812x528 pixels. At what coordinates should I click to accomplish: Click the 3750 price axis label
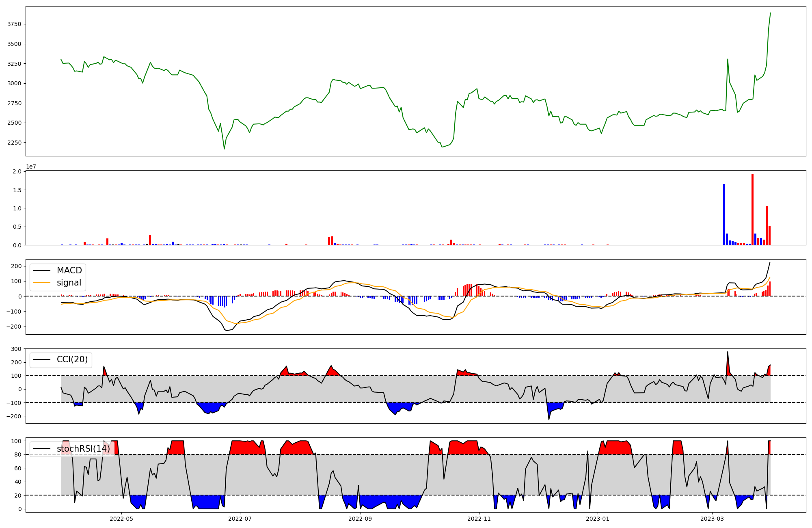click(14, 24)
